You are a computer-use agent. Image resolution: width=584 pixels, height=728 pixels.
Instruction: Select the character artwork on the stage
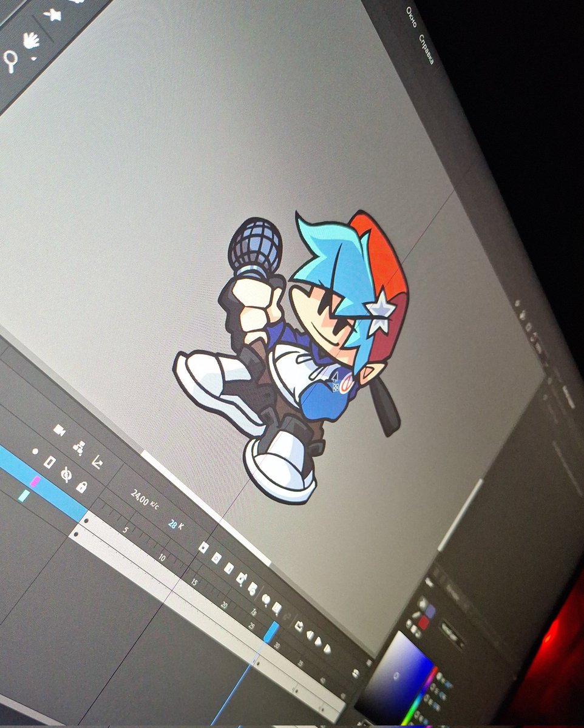[291, 358]
